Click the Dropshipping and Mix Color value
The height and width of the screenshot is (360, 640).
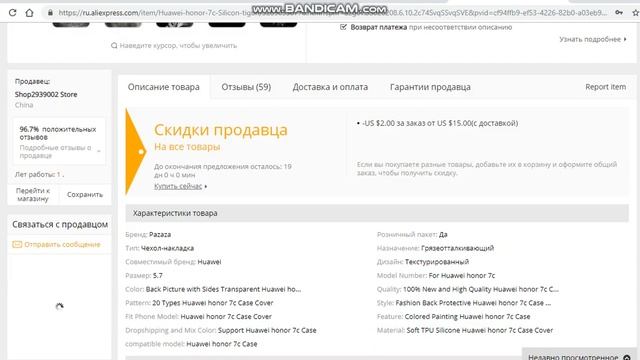tap(267, 330)
